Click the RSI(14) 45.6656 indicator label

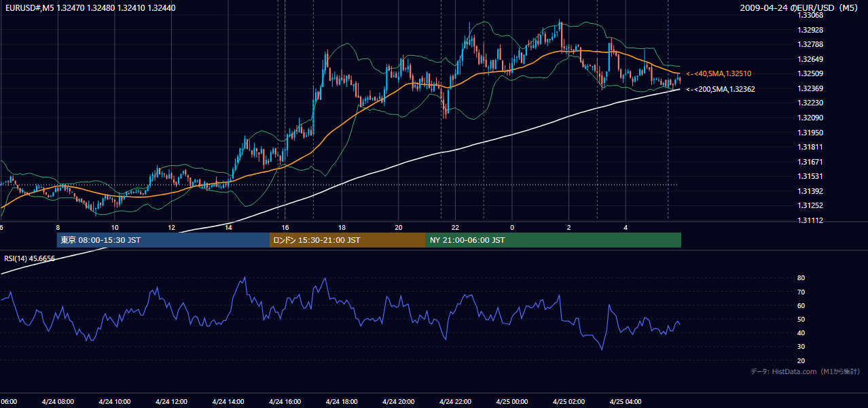pos(30,258)
